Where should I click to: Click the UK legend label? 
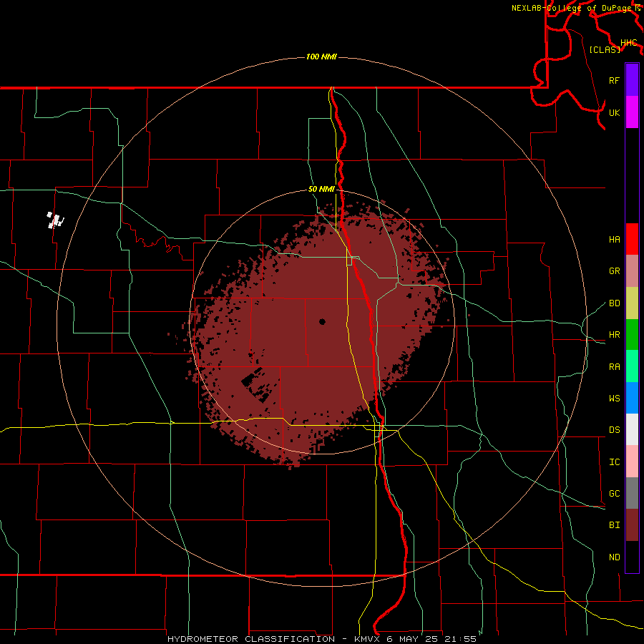614,112
